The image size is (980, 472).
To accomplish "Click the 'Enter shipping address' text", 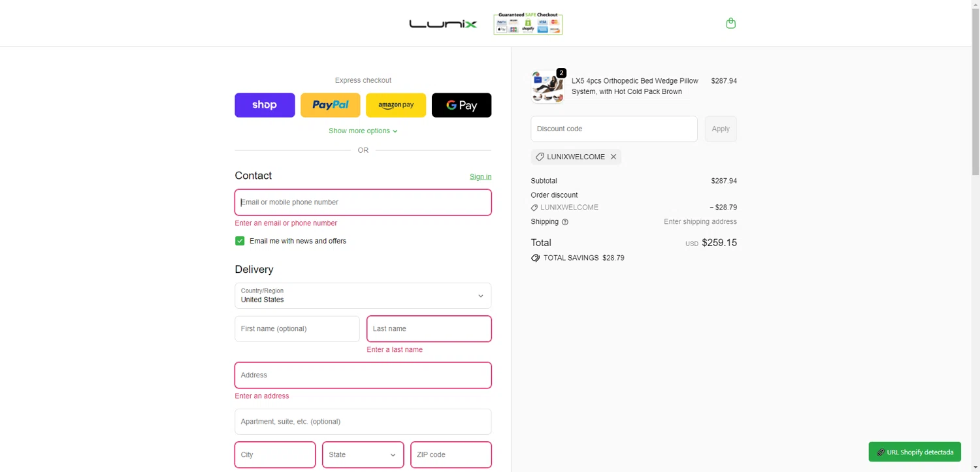I will pyautogui.click(x=700, y=222).
